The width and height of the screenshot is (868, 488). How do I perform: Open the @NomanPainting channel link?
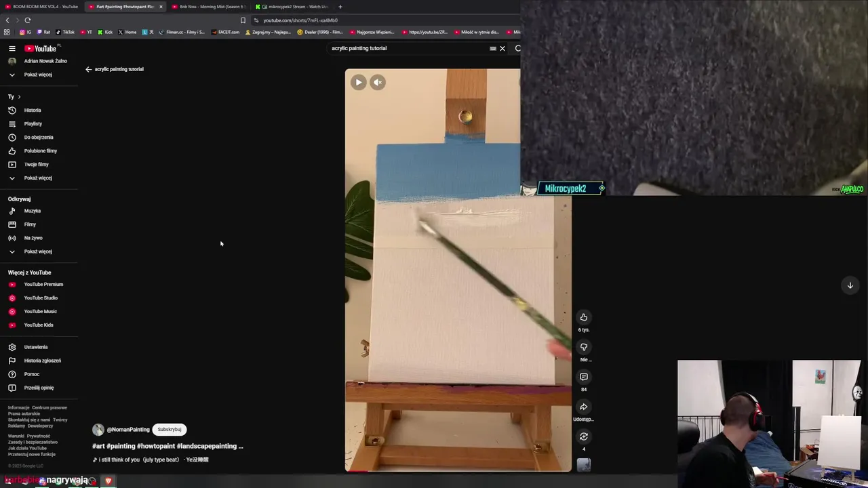[128, 430]
